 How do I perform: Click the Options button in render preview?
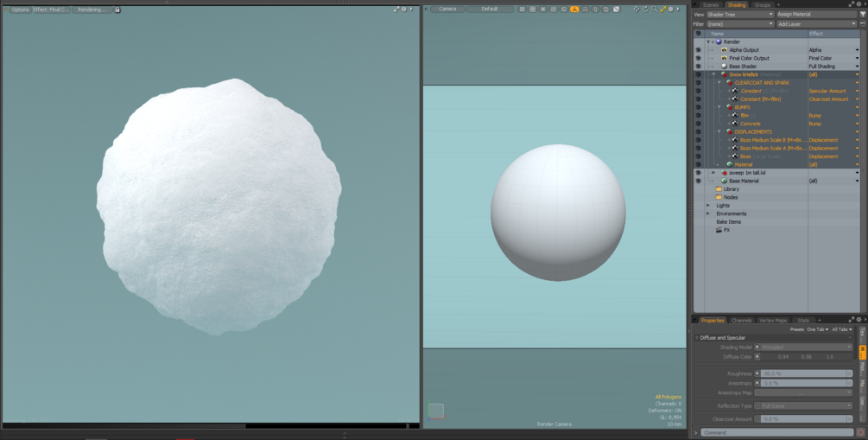click(x=21, y=10)
